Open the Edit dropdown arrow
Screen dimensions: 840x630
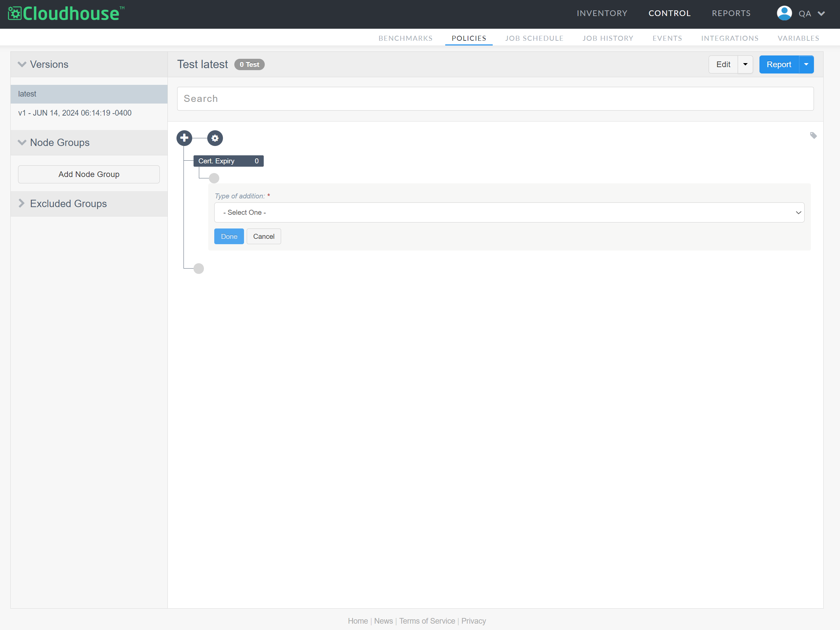coord(745,64)
